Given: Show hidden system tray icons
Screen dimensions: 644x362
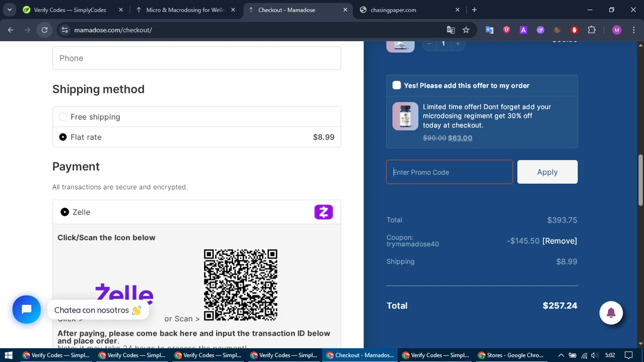Looking at the screenshot, I should [561, 355].
